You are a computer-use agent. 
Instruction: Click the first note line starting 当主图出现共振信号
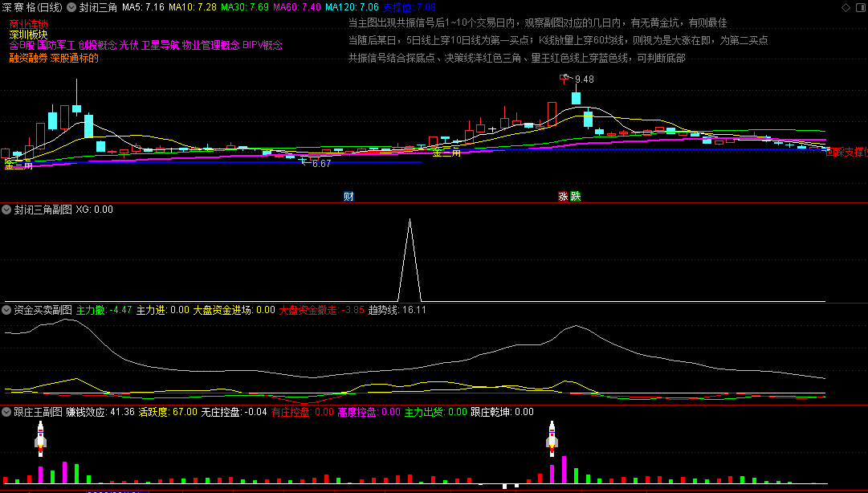pos(537,22)
